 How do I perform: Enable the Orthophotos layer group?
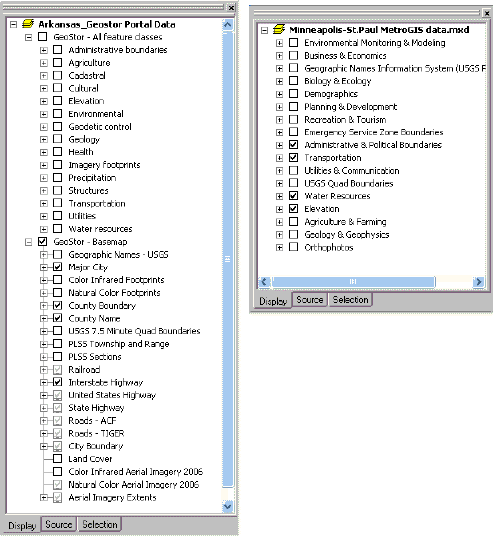[x=293, y=247]
